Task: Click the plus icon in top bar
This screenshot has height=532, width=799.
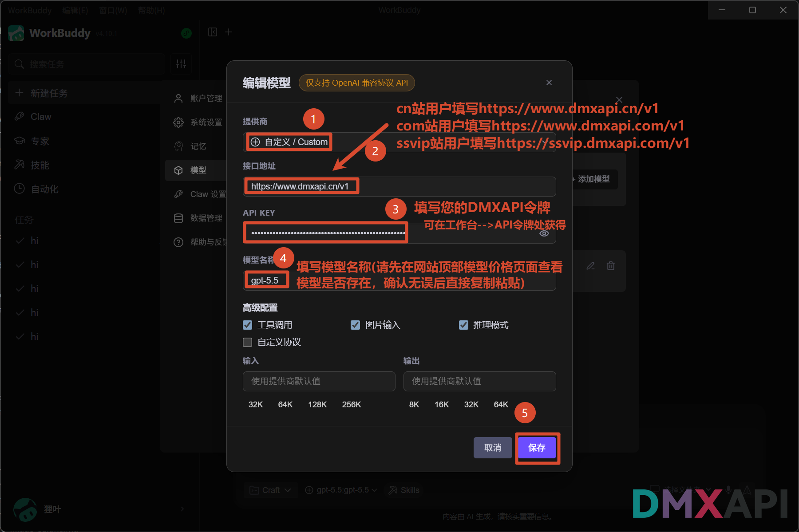Action: tap(229, 32)
